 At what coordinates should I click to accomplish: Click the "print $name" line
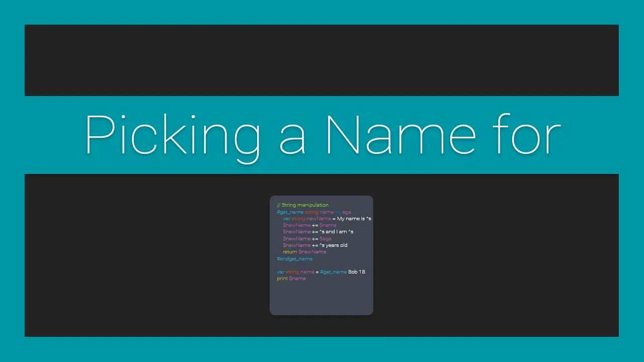tap(291, 279)
